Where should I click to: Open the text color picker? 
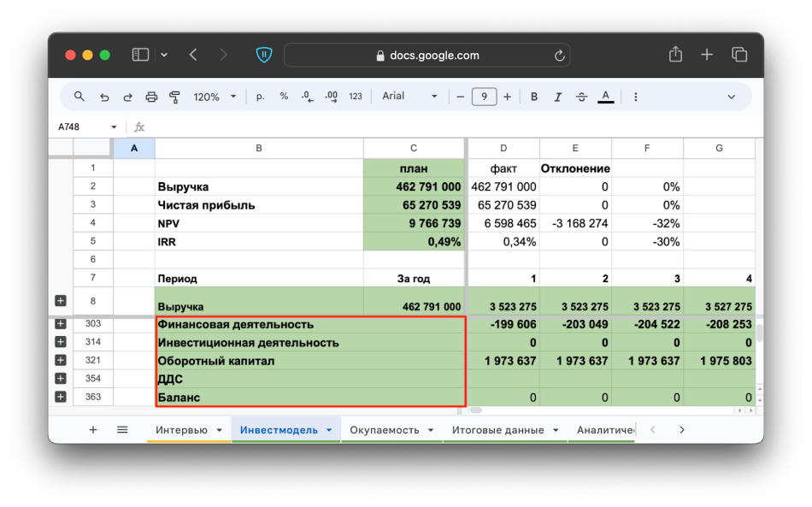(605, 97)
